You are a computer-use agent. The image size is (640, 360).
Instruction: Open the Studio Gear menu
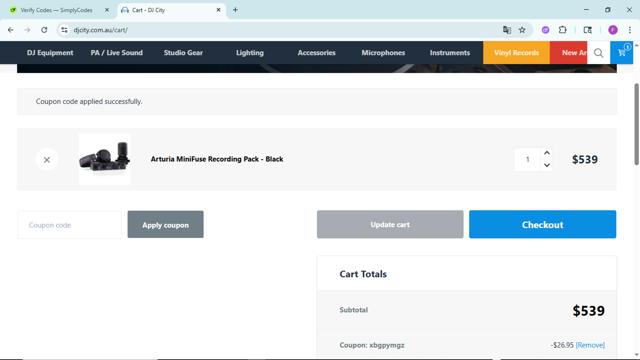click(183, 53)
